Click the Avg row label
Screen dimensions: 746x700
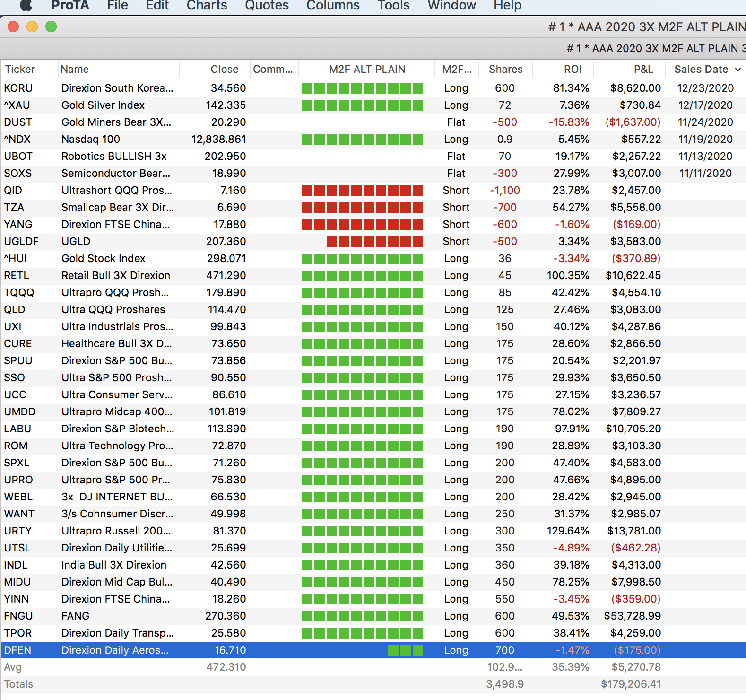click(13, 667)
